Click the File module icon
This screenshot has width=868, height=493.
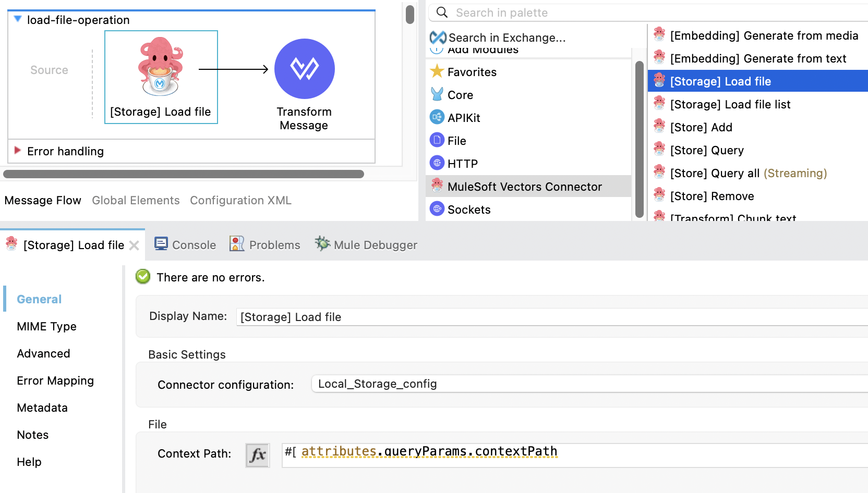click(x=437, y=140)
